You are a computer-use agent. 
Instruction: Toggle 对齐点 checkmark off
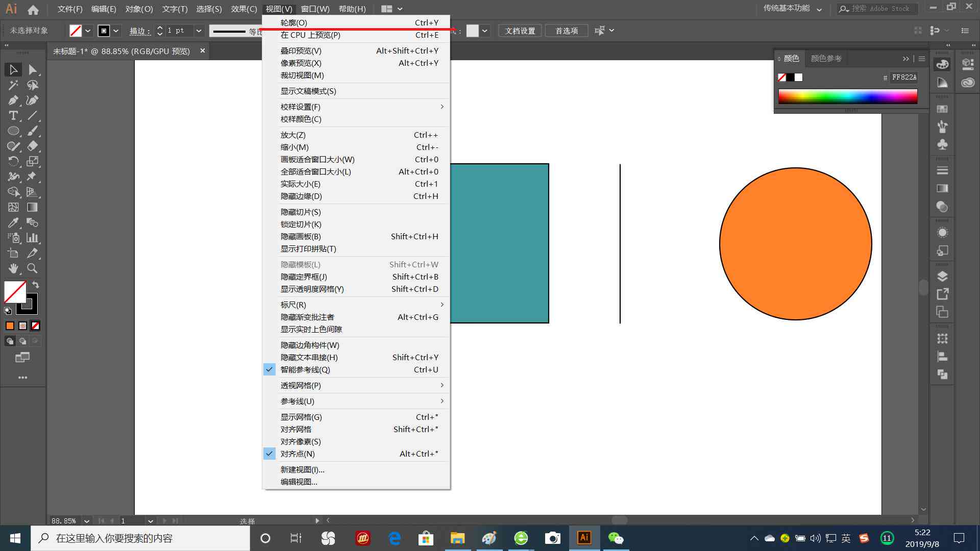point(297,454)
